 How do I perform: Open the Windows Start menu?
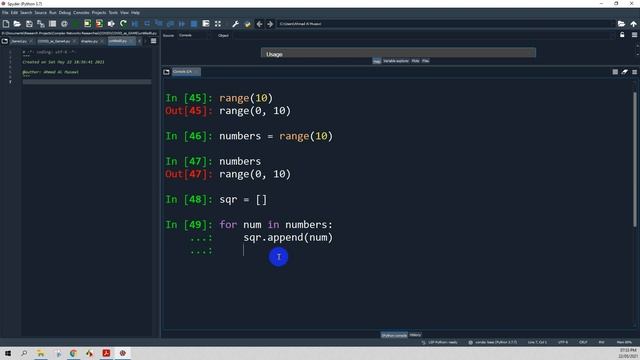click(8, 353)
